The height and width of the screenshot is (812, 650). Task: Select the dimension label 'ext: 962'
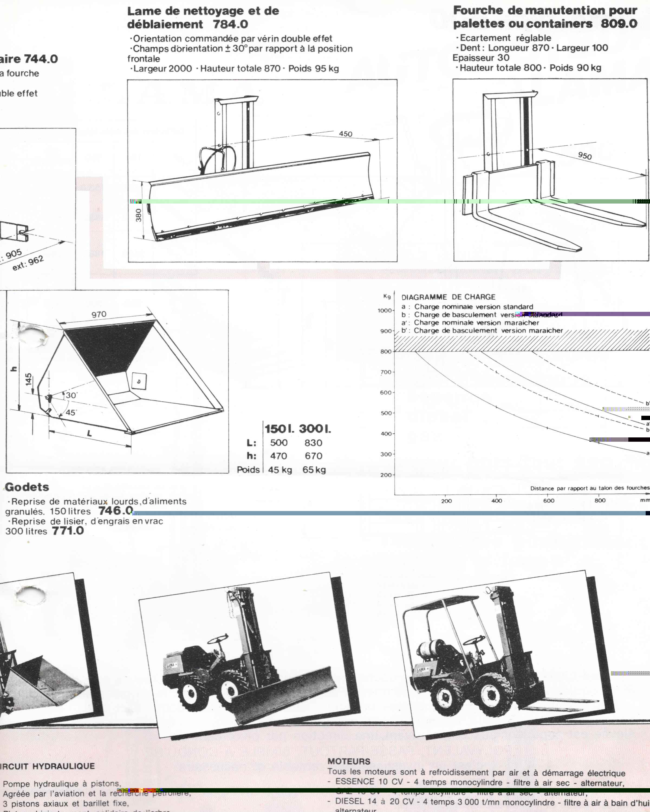pos(28,263)
